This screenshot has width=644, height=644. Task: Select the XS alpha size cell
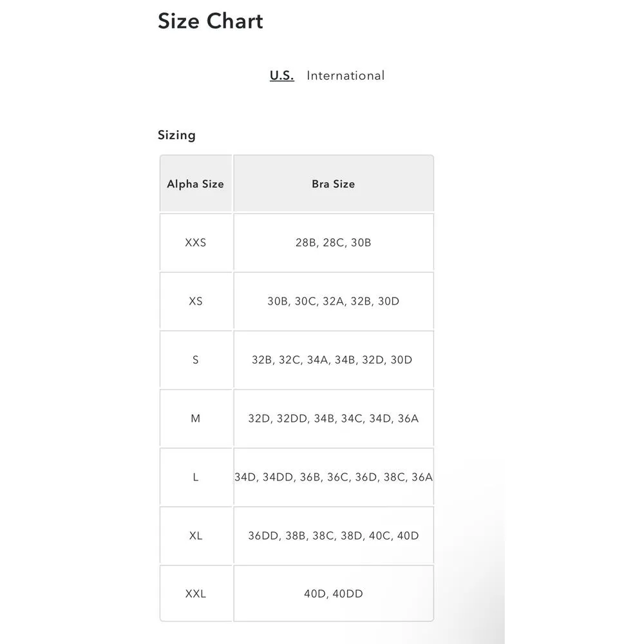195,301
